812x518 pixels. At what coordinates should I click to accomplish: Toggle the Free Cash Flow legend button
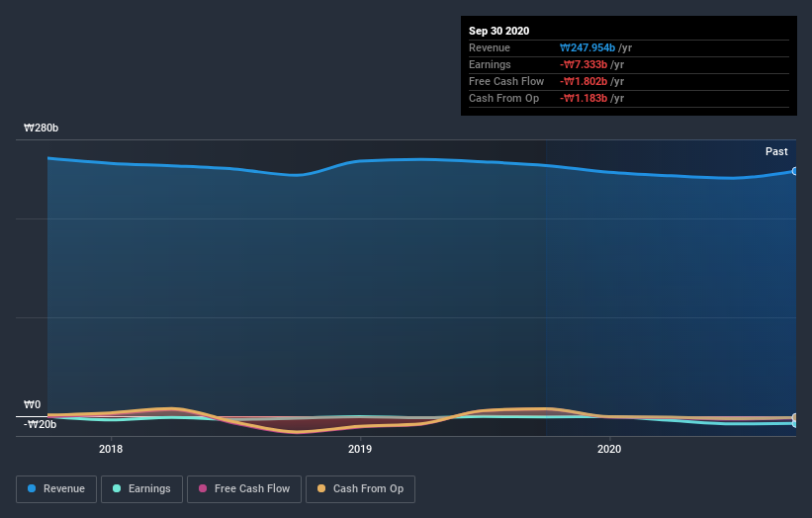244,489
